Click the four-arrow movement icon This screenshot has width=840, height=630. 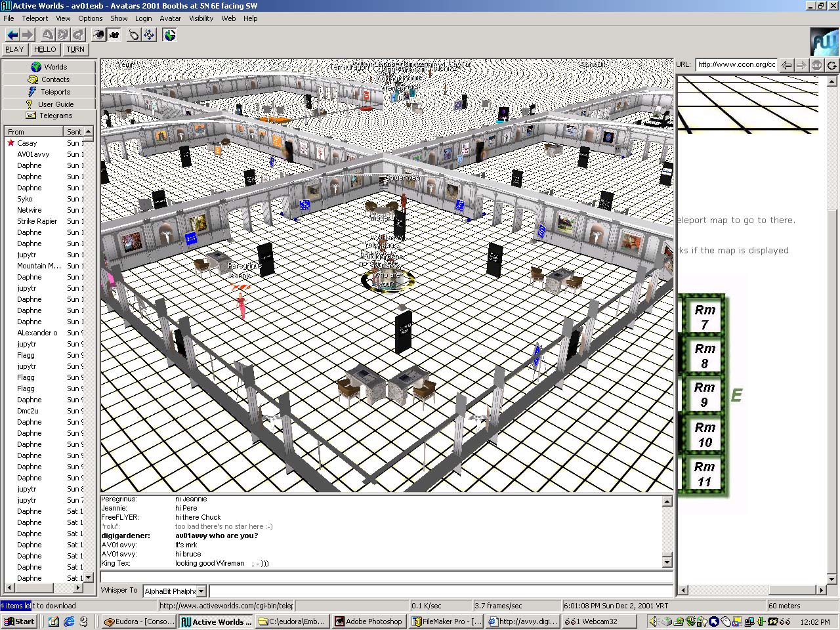pos(150,35)
